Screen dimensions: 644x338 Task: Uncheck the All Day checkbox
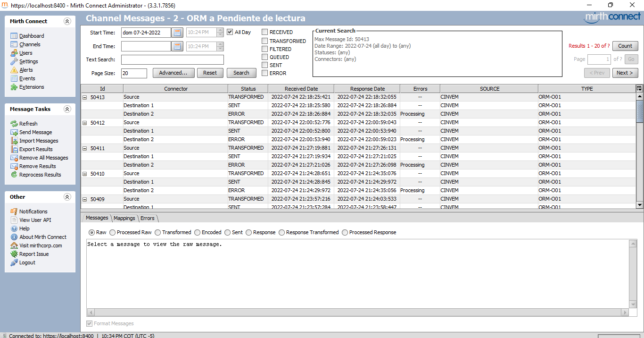[x=230, y=32]
